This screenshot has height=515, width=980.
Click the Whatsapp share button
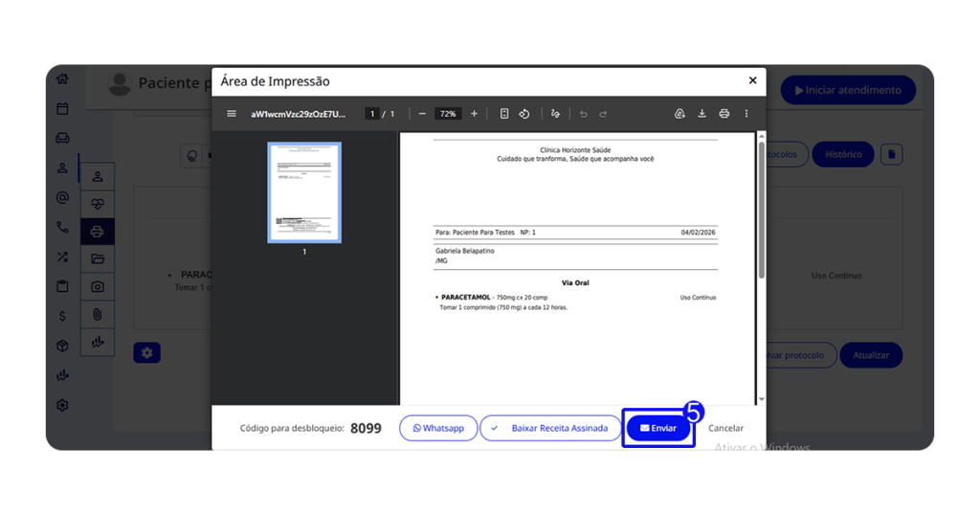(438, 428)
